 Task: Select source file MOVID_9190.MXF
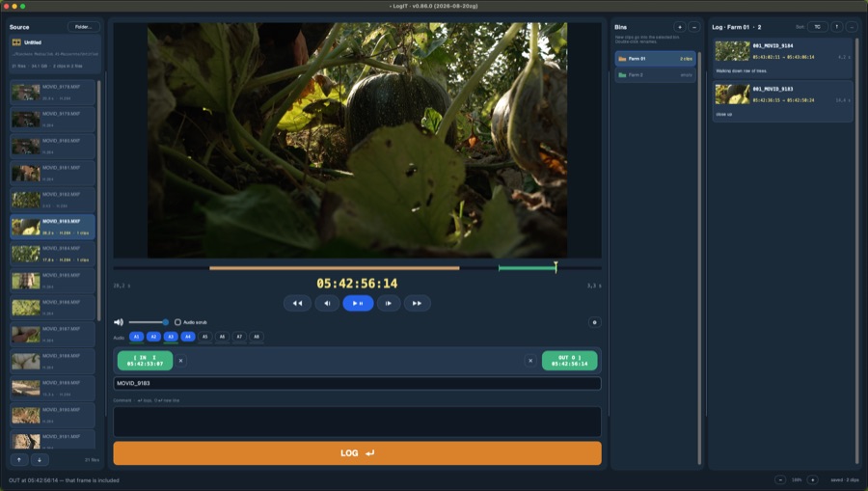[53, 415]
